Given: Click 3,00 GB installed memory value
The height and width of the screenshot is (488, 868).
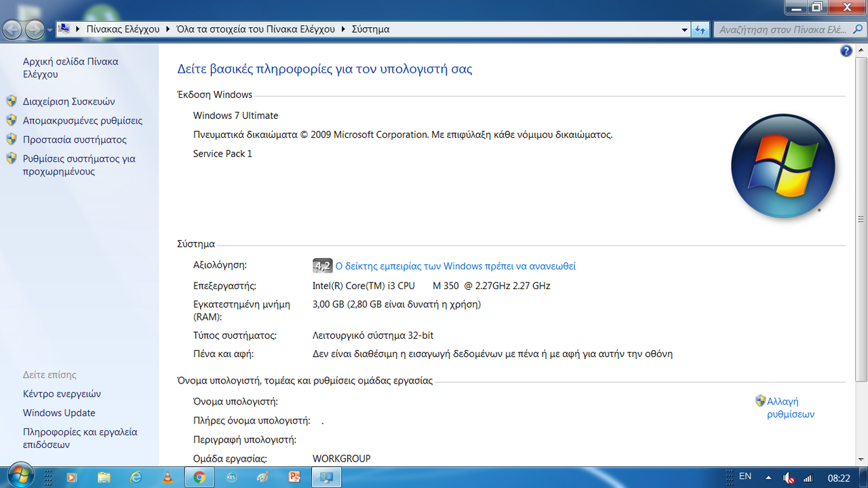Looking at the screenshot, I should (397, 304).
